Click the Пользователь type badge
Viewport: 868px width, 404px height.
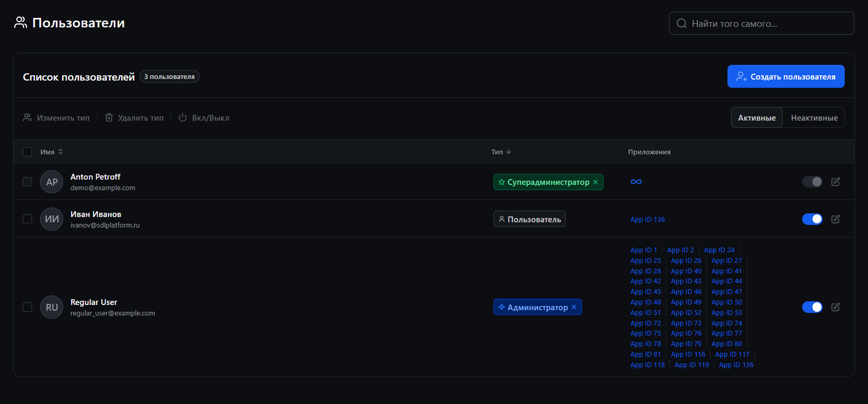(x=529, y=219)
